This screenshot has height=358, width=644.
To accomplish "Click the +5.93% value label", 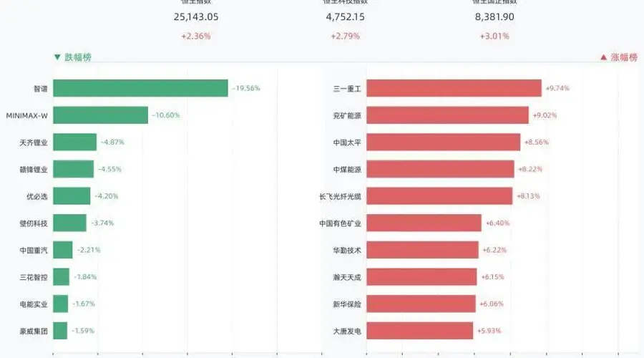I will 489,331.
